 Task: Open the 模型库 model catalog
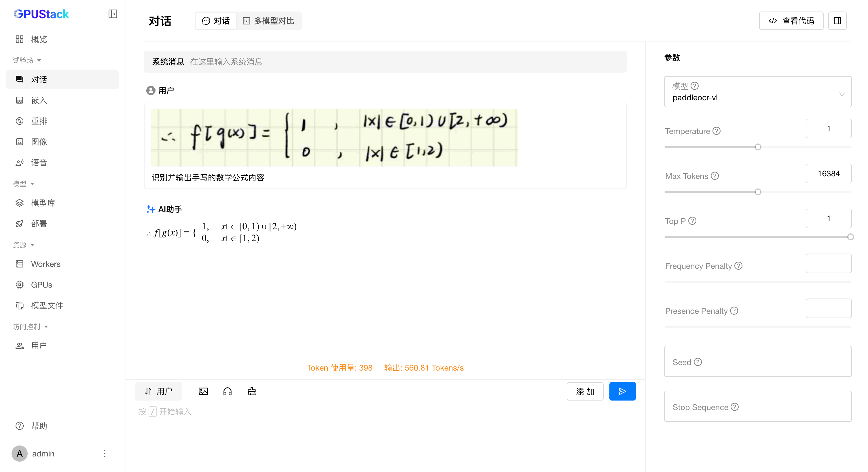(x=43, y=203)
